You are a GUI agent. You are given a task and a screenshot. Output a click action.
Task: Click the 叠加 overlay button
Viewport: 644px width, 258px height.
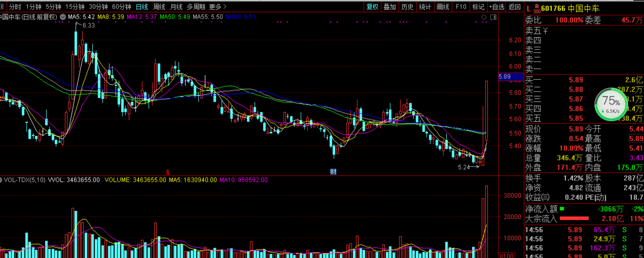tap(390, 7)
